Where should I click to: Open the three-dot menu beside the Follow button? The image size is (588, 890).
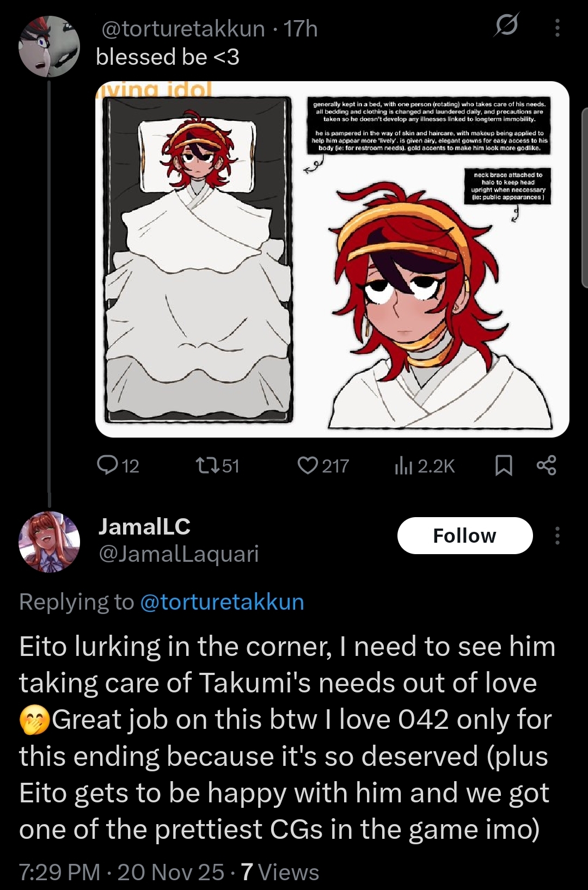click(x=557, y=536)
